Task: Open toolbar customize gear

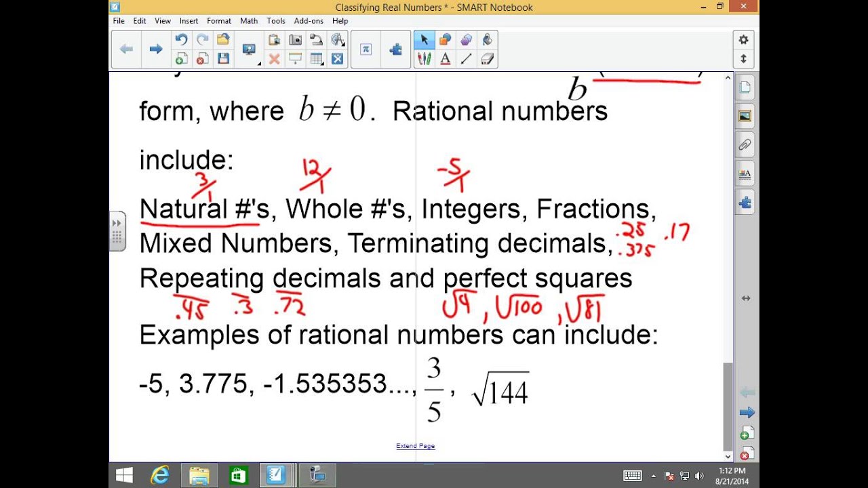Action: (744, 40)
